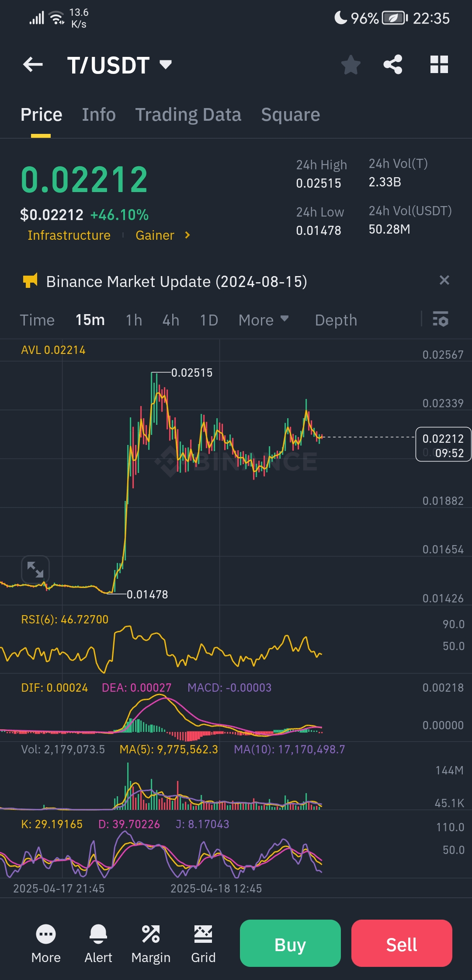Select the 1h chart interval

pyautogui.click(x=134, y=320)
